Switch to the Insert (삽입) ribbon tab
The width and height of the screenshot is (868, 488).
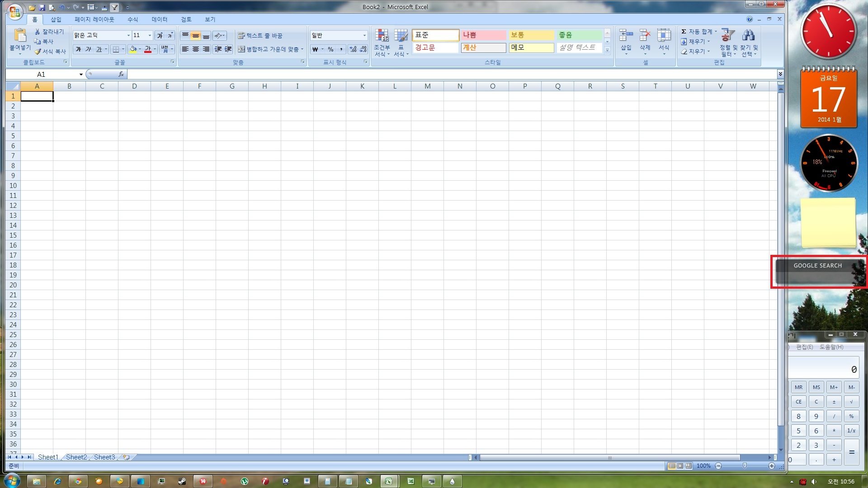click(56, 19)
